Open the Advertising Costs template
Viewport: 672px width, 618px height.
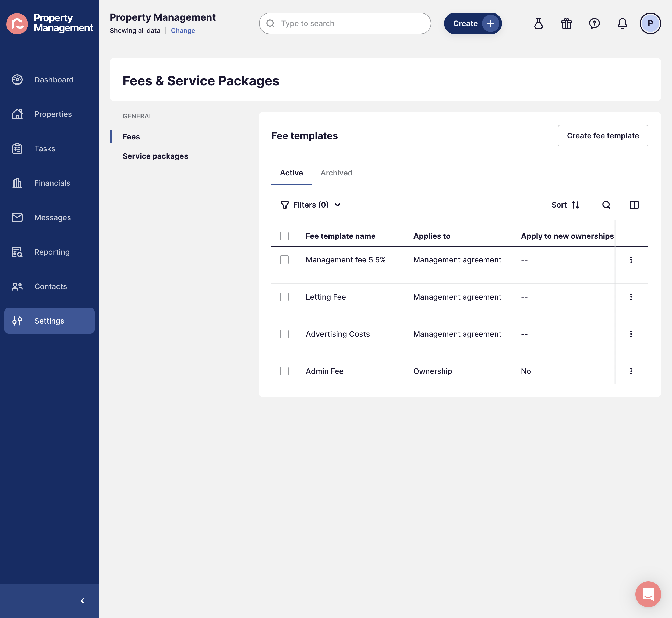click(x=338, y=334)
